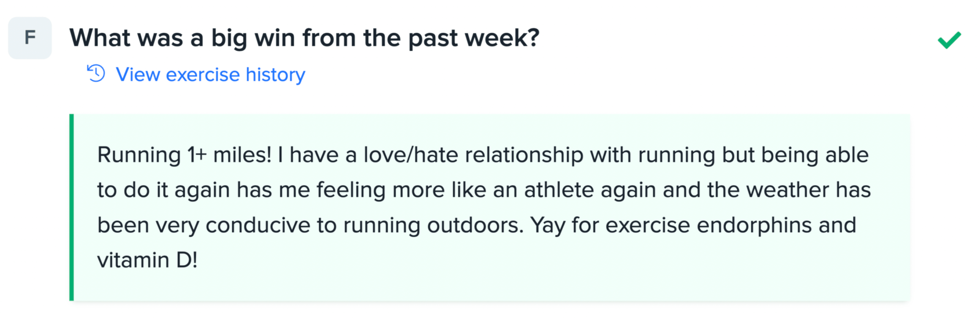
Task: Click the "love/hate" text in the answer
Action: [x=411, y=155]
